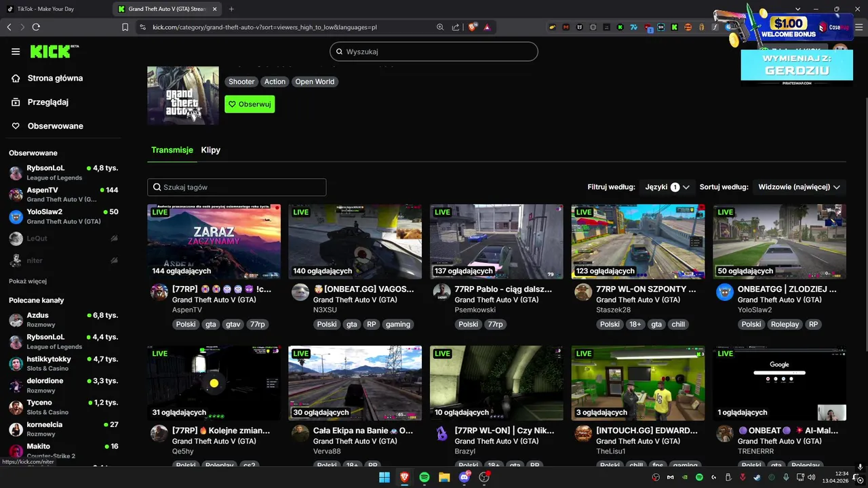Open offline channel LeQut in sidebar

(x=63, y=239)
